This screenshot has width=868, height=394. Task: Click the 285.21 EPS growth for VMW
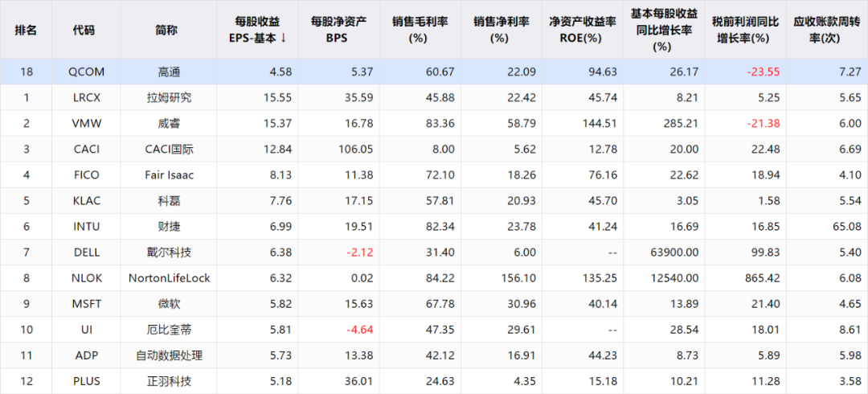pos(682,124)
